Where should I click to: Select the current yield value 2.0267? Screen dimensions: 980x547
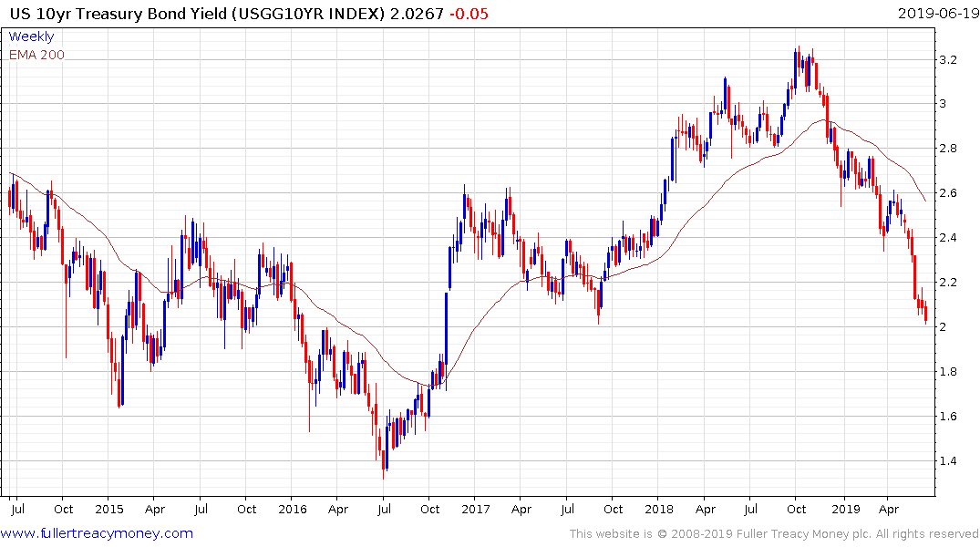tap(417, 14)
